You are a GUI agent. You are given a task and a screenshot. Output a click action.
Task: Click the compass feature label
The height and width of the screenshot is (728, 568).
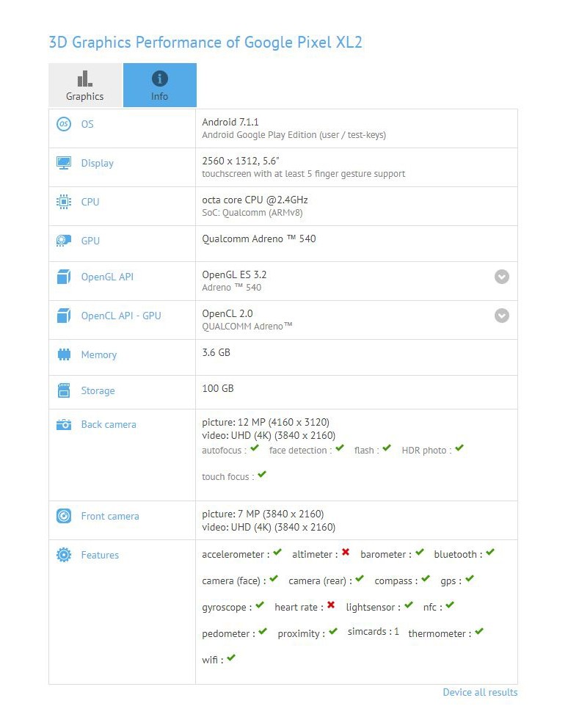tap(396, 580)
